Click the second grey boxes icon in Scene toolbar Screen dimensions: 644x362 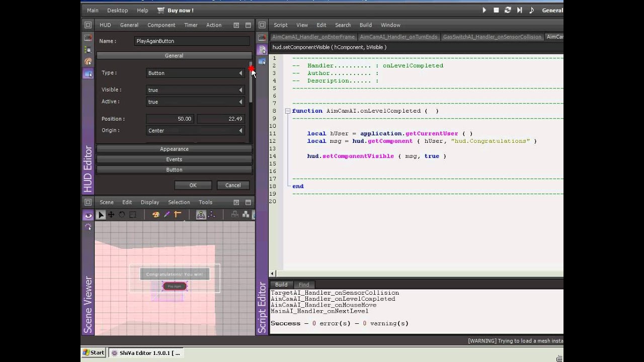(246, 215)
